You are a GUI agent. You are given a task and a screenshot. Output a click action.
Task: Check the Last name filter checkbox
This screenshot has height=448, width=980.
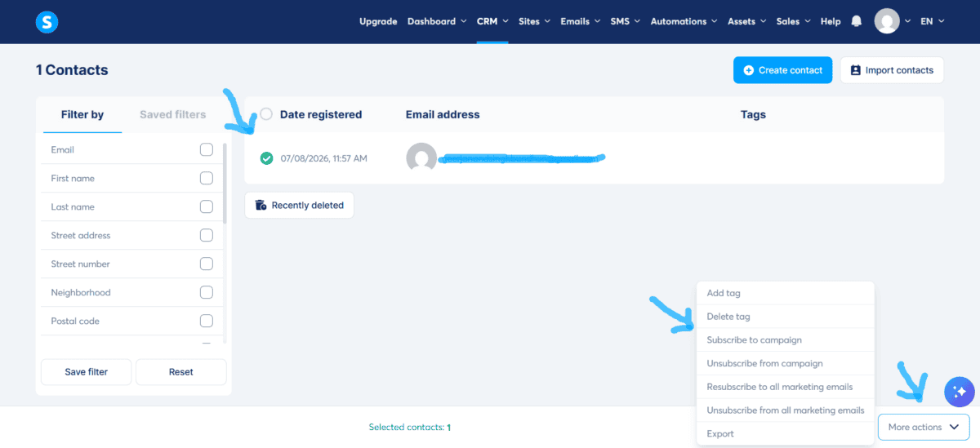207,206
